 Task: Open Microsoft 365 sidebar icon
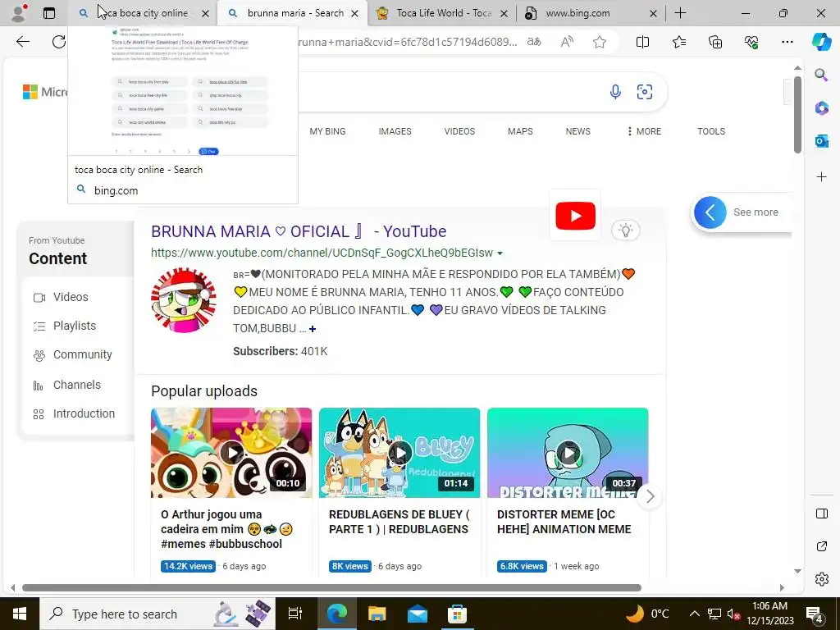[821, 108]
